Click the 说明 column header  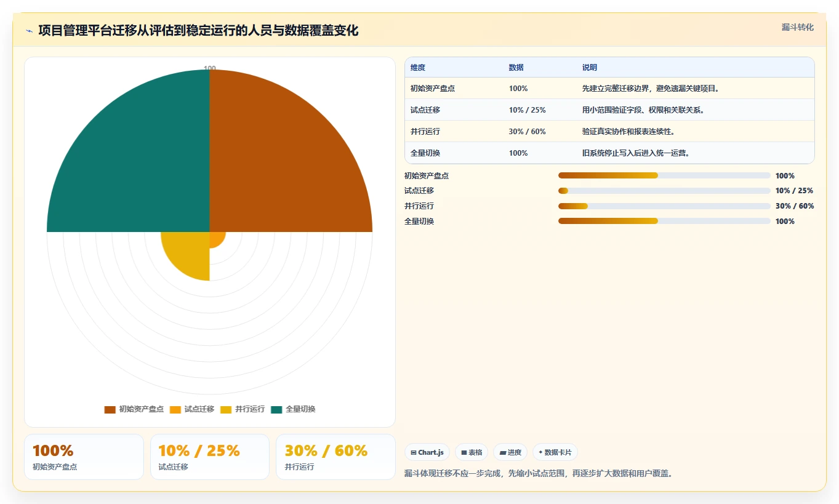[590, 68]
